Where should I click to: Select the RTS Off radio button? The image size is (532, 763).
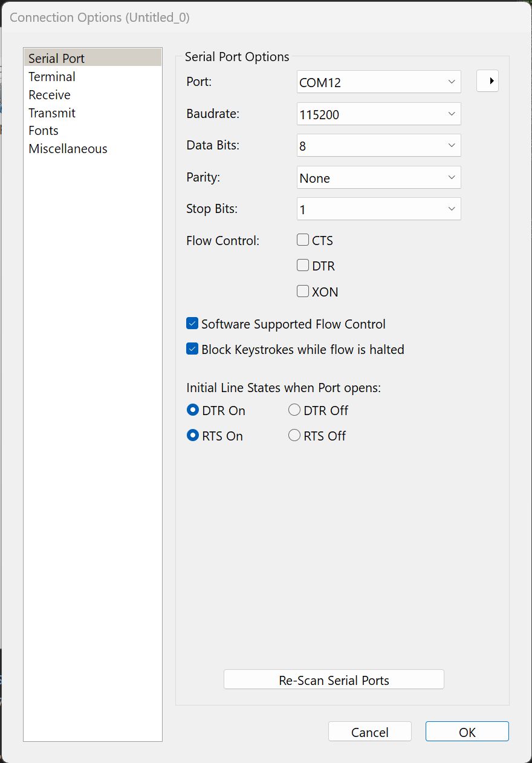point(294,436)
